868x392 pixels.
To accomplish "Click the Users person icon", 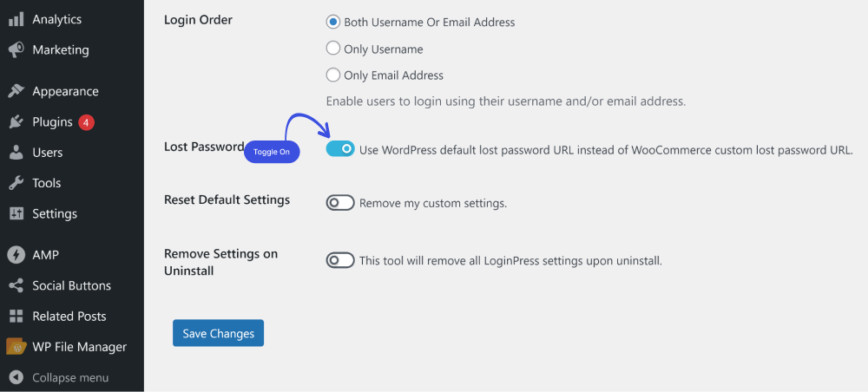I will 16,153.
